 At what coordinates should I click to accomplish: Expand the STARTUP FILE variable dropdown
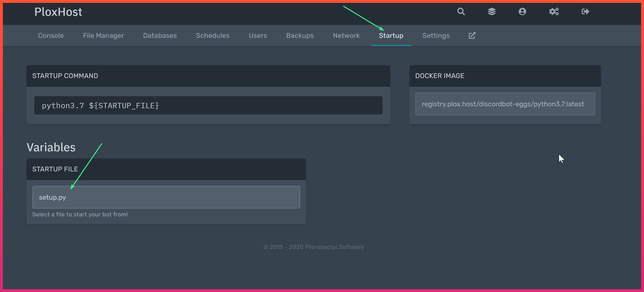[166, 197]
